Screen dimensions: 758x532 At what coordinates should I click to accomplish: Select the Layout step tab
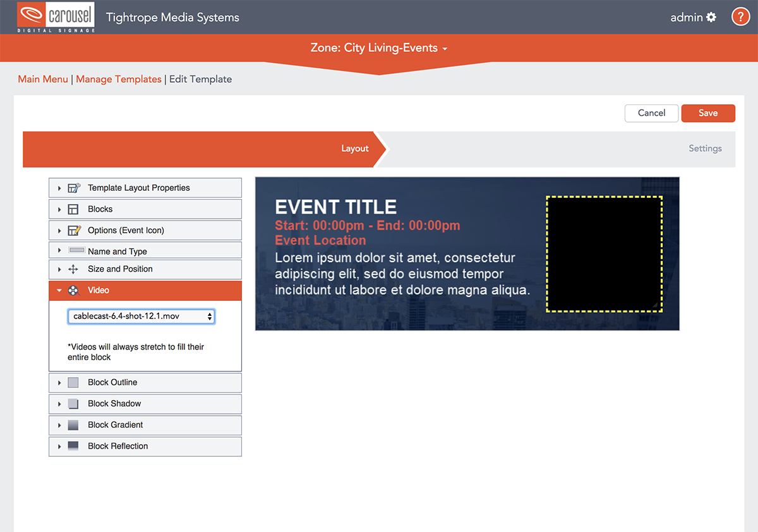coord(354,148)
